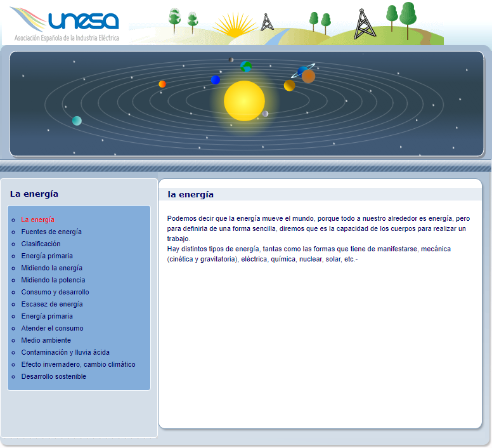Screen dimensions: 492x448
Task: Go to 'Atender el consumo'
Action: click(52, 328)
